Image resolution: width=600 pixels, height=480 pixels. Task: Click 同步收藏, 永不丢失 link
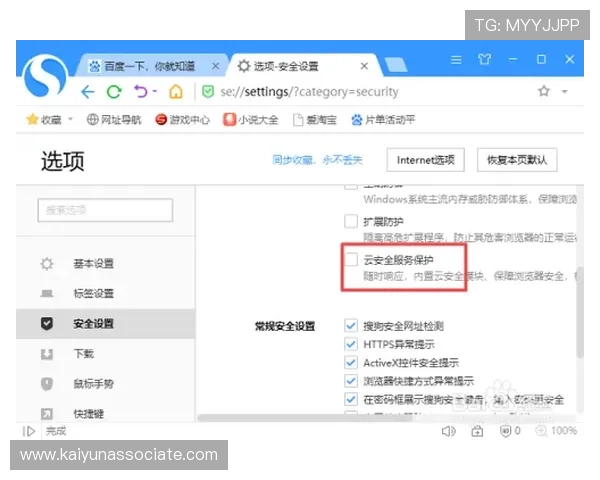317,160
